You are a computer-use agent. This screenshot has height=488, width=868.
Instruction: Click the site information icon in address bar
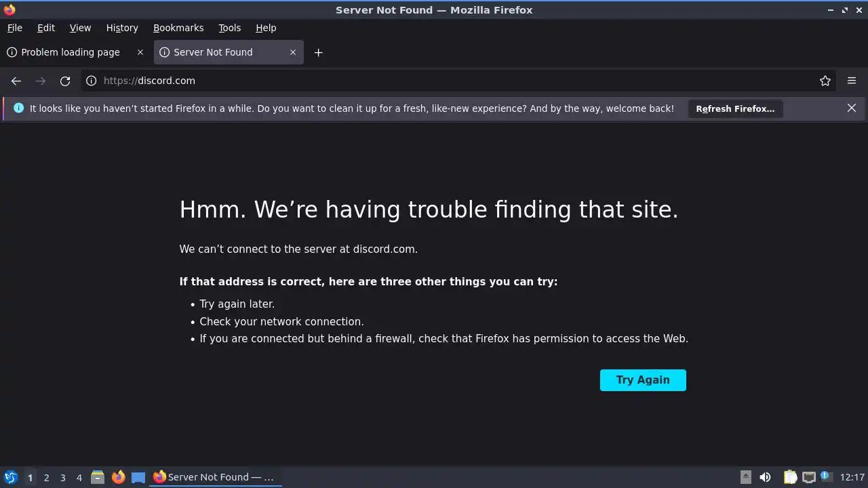pyautogui.click(x=92, y=81)
